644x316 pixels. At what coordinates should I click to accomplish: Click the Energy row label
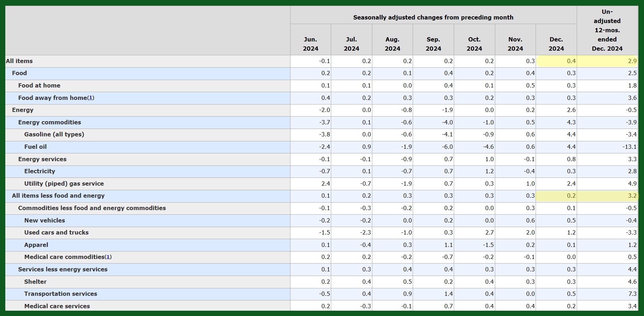tap(23, 110)
